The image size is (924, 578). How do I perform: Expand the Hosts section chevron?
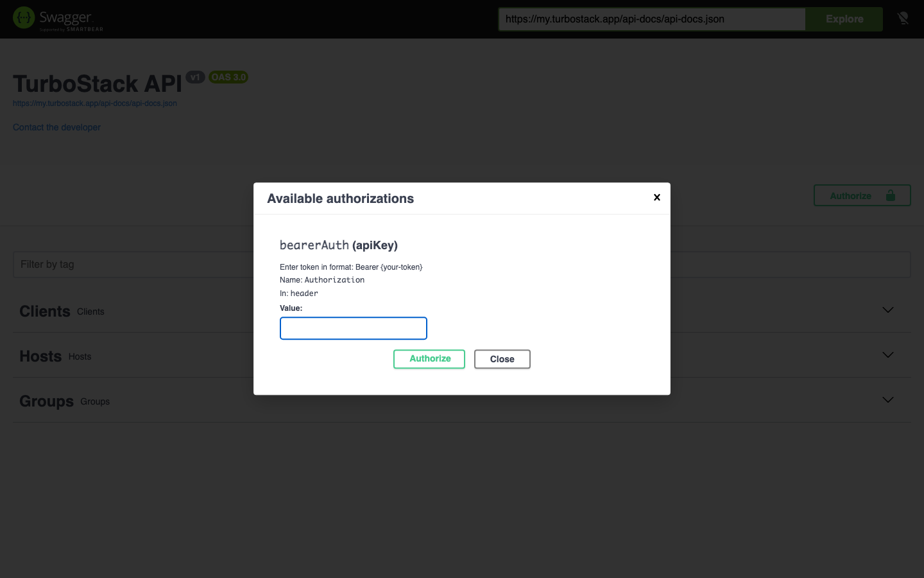click(x=888, y=355)
